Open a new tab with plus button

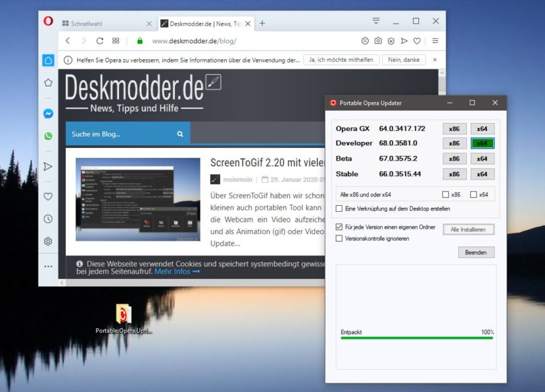click(x=262, y=24)
